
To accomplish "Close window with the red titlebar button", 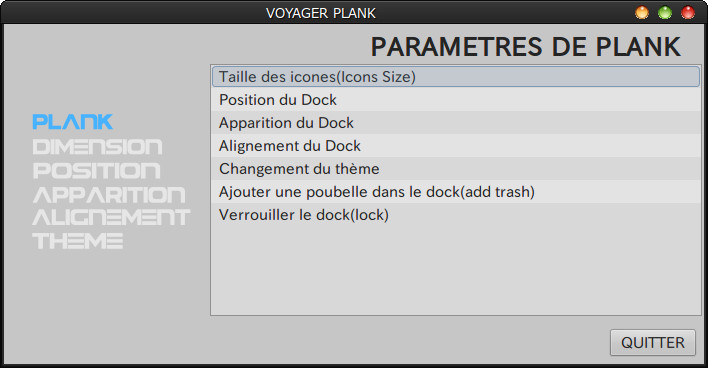I will 688,12.
